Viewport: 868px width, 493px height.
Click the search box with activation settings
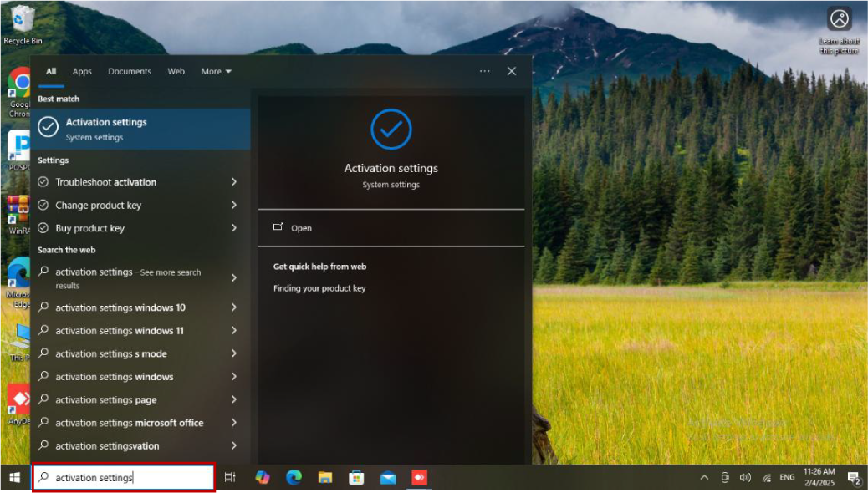point(125,478)
